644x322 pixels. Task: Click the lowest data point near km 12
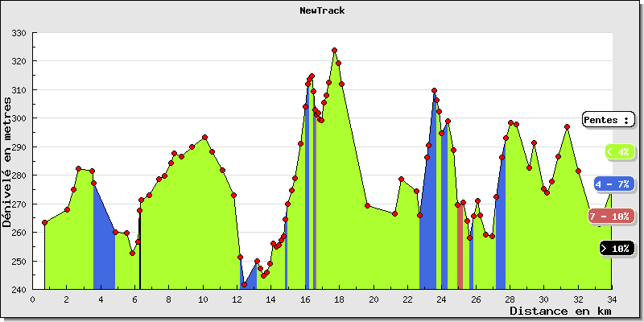click(244, 284)
